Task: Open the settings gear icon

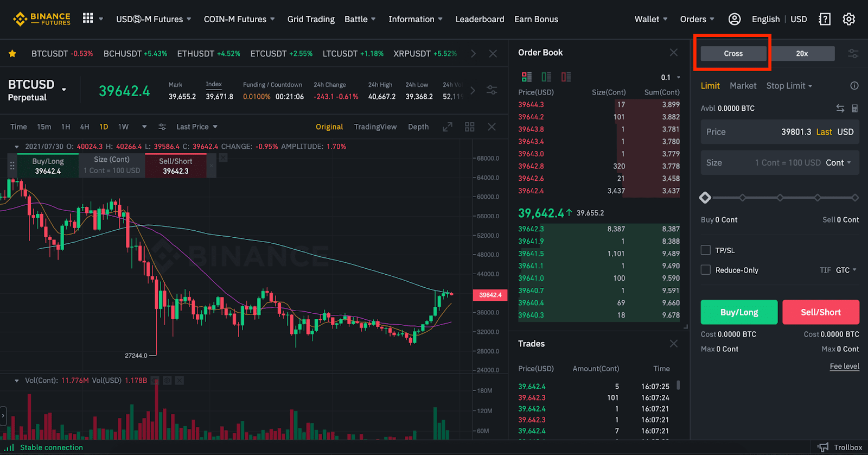Action: (x=849, y=19)
